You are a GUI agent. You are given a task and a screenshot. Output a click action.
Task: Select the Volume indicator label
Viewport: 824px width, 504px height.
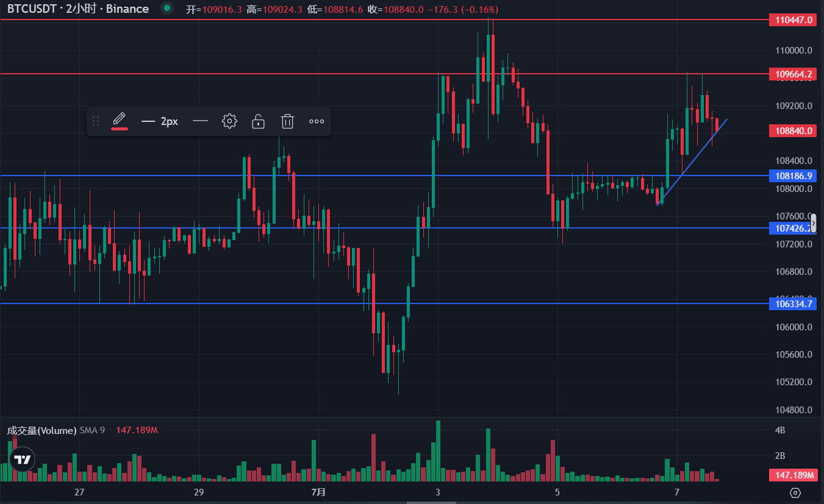click(x=41, y=430)
